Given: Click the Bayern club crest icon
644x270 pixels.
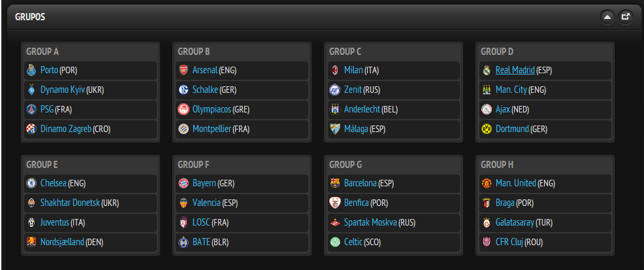Looking at the screenshot, I should point(184,184).
